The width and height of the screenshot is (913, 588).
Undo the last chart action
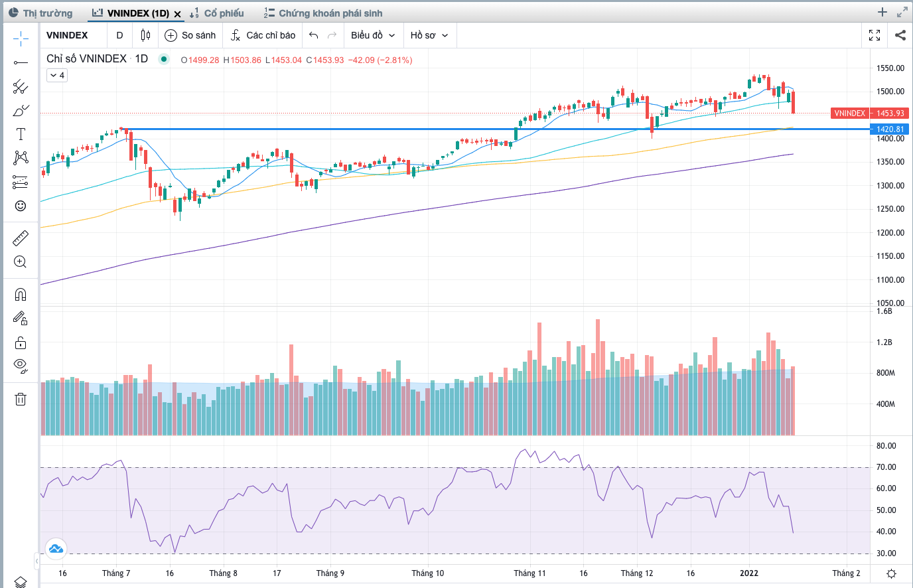click(314, 35)
